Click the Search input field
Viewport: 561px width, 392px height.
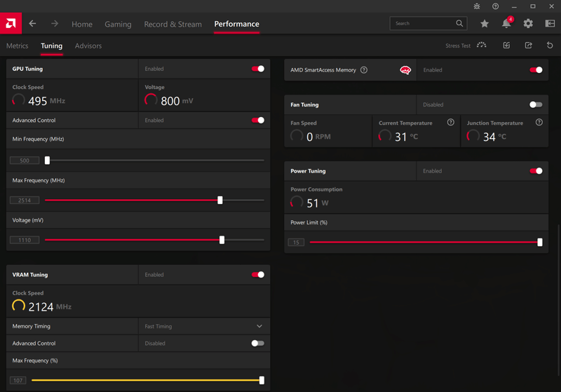pyautogui.click(x=428, y=24)
